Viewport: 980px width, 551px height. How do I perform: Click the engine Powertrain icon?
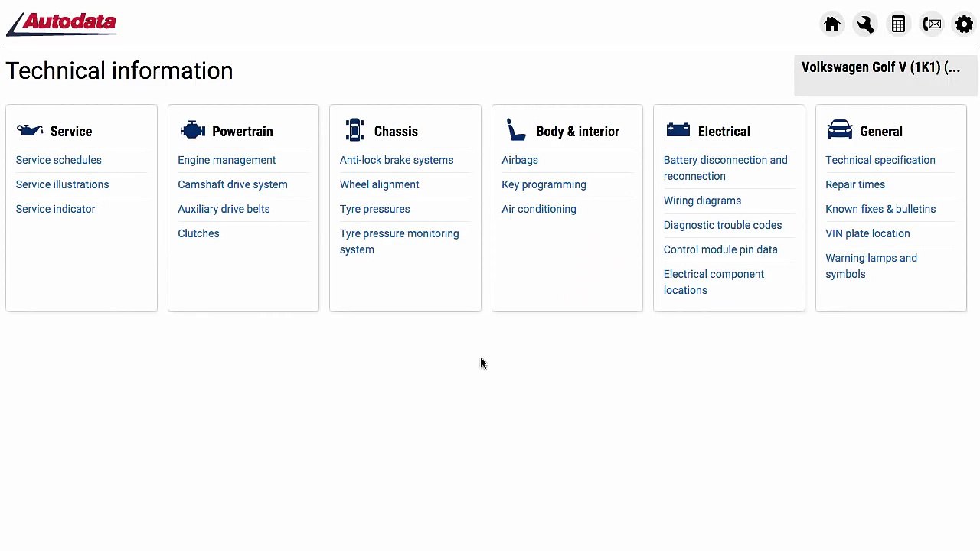(192, 131)
